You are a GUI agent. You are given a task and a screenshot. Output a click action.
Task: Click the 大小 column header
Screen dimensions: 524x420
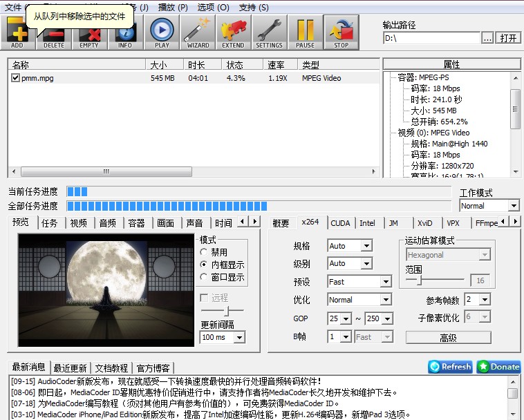coord(165,64)
